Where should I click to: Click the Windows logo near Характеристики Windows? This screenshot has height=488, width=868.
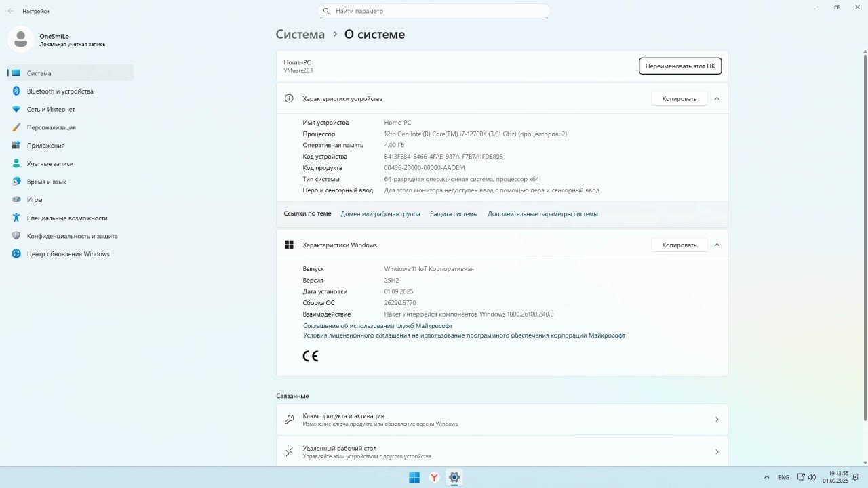click(289, 245)
